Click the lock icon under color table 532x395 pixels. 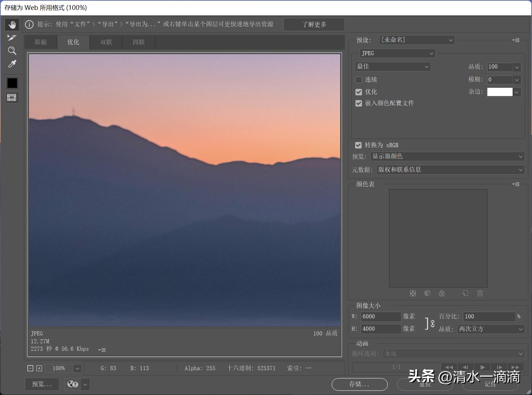coord(442,293)
